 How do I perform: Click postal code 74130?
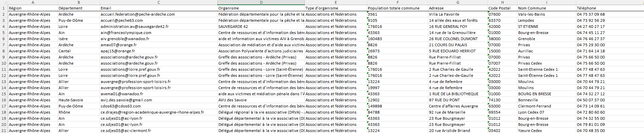click(x=502, y=100)
